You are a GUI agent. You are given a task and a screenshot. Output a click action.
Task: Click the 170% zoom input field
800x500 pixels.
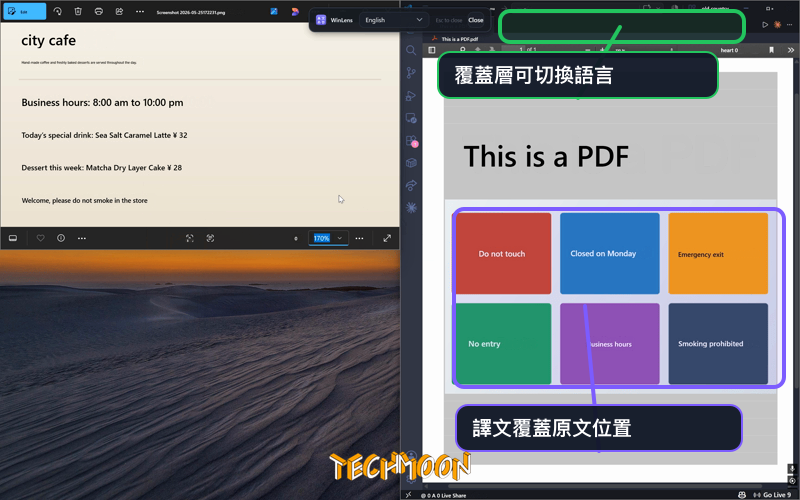pos(321,238)
